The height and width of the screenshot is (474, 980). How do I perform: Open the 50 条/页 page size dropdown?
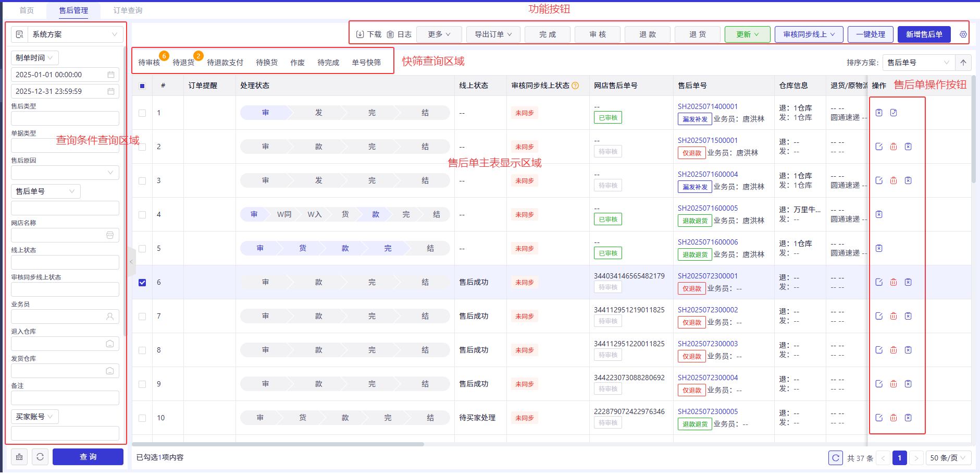point(948,458)
